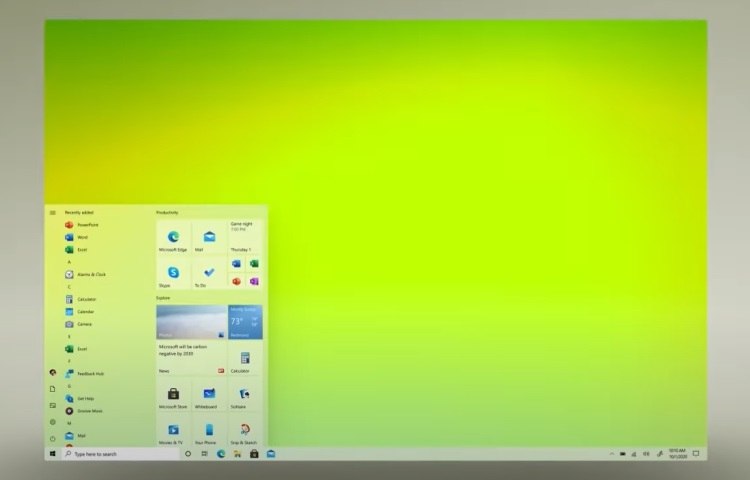Open Alarms & Clock from the app list

(86, 274)
